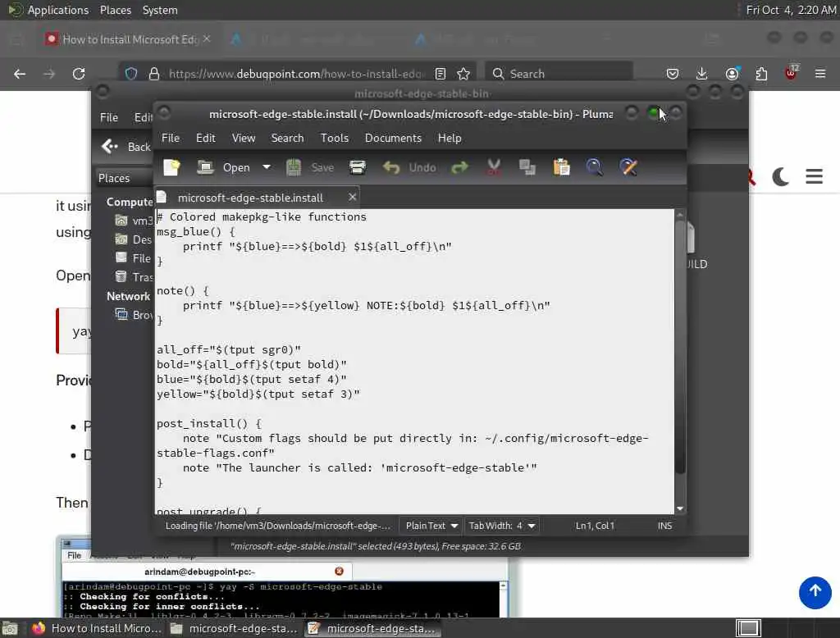Click the Find and Replace icon in Pluma

(628, 167)
